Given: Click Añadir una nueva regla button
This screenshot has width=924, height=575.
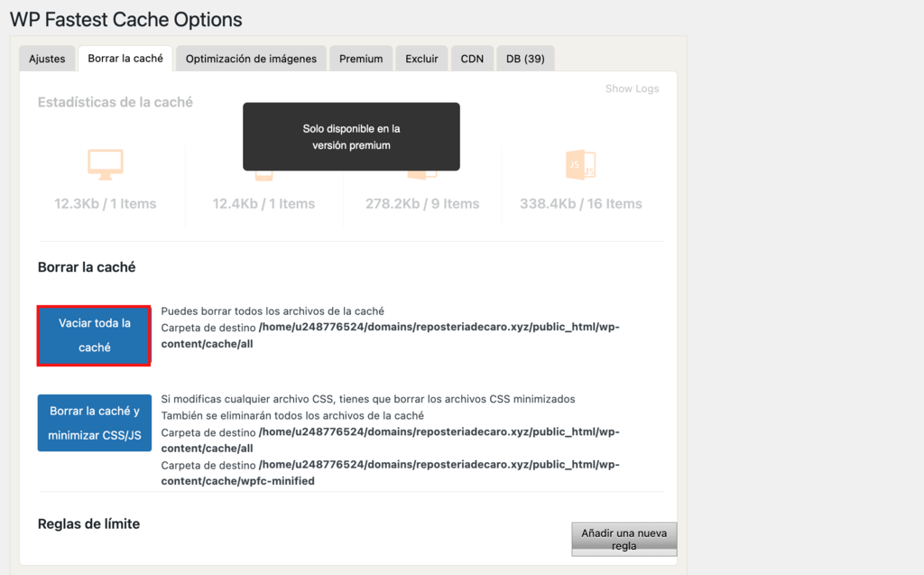Looking at the screenshot, I should (624, 539).
